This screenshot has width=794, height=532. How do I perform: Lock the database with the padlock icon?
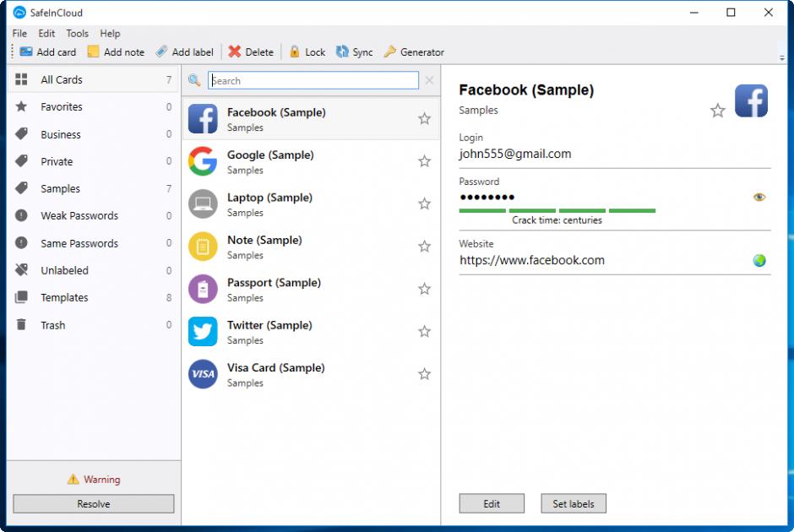click(x=295, y=52)
